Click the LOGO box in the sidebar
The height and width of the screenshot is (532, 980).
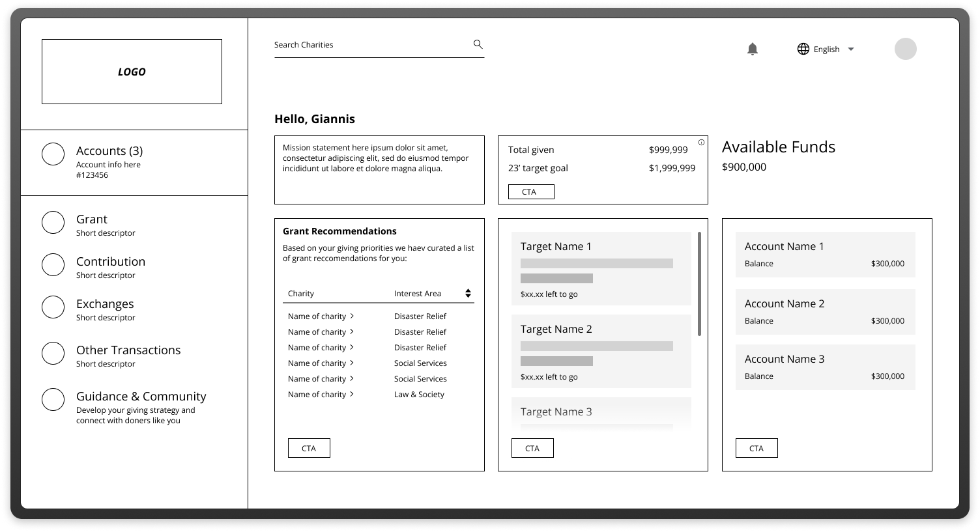coord(132,72)
